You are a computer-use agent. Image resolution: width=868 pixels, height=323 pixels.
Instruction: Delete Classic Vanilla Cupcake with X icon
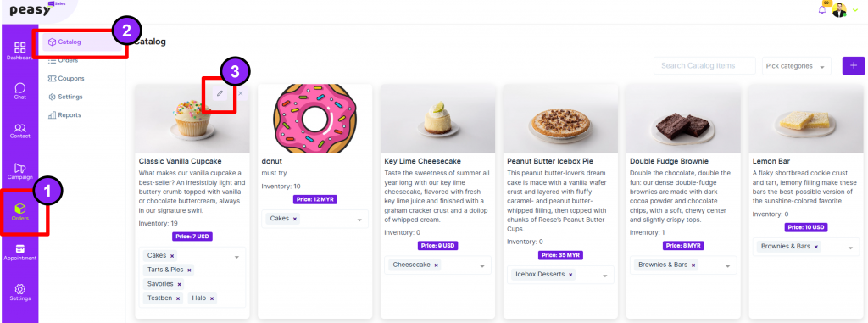[x=241, y=93]
